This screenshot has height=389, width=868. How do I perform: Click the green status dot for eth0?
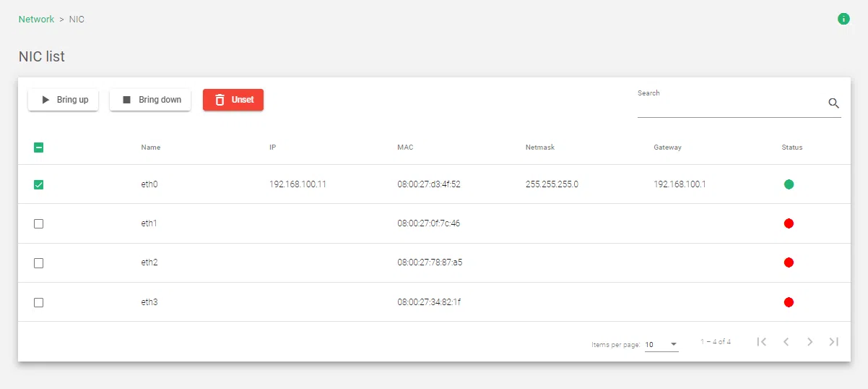(789, 184)
